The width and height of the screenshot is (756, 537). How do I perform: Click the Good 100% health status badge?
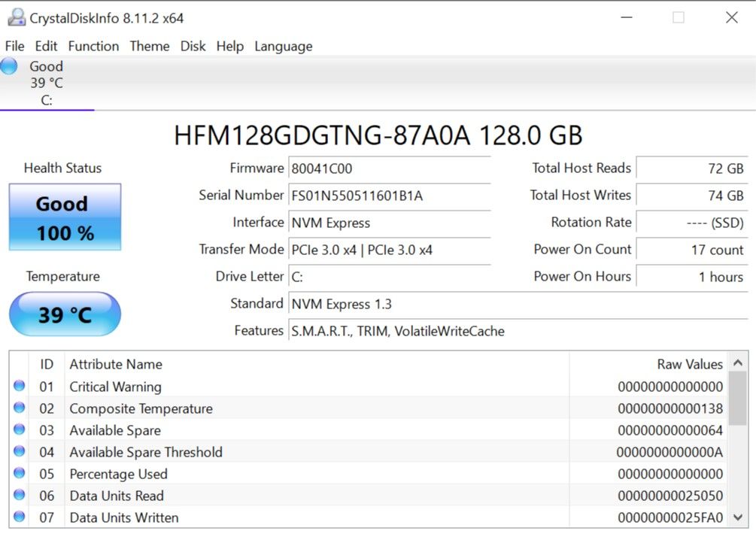(x=64, y=218)
